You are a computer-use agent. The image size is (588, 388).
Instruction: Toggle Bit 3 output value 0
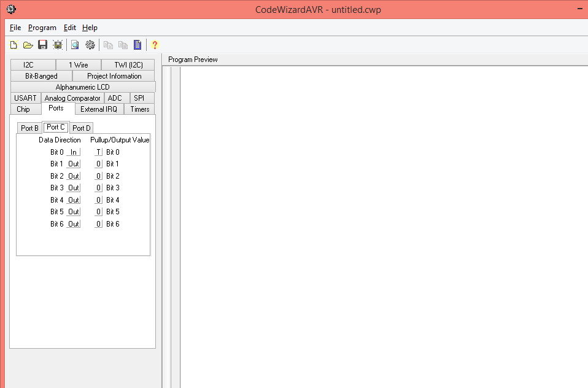pyautogui.click(x=98, y=188)
